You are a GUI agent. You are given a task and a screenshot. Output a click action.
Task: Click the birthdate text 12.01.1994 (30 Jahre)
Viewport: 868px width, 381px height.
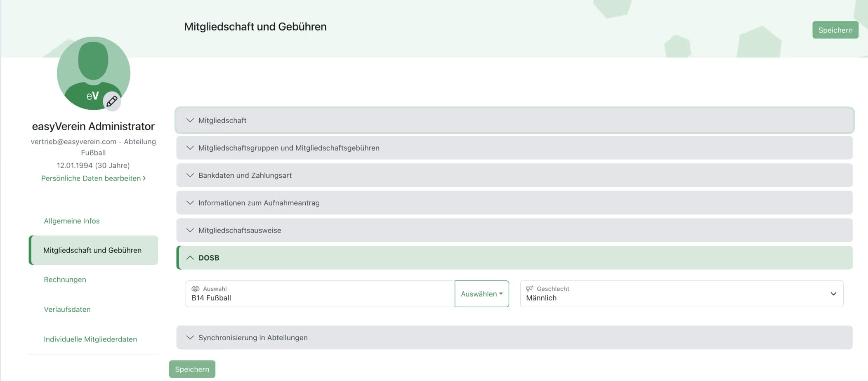pos(93,165)
